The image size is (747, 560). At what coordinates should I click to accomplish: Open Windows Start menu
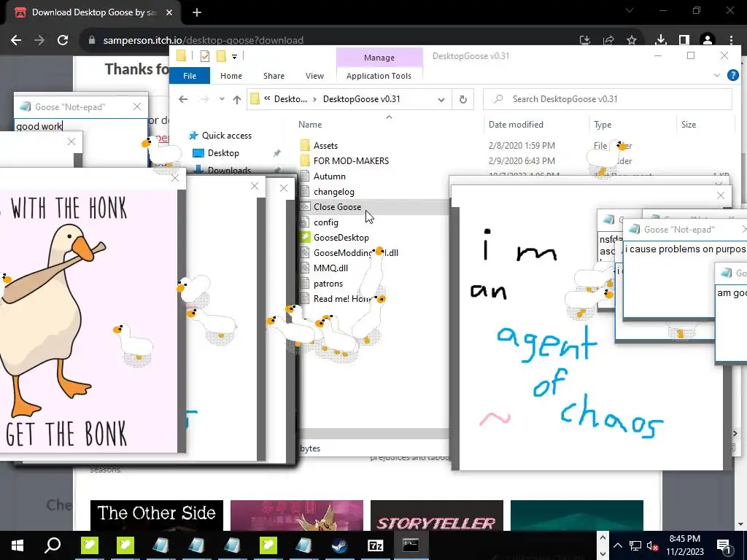point(18,545)
